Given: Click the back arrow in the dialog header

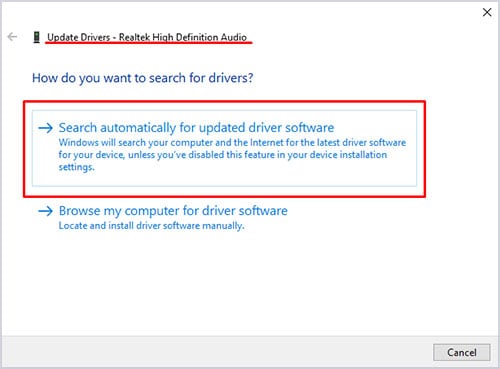Looking at the screenshot, I should point(12,37).
